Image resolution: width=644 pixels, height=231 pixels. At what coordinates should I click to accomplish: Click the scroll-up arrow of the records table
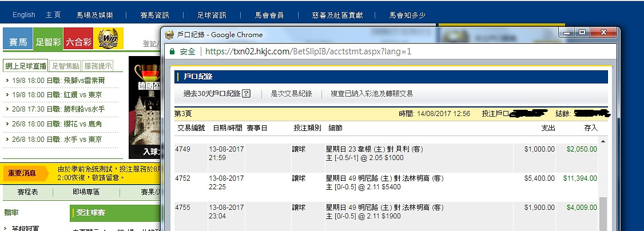coord(603,141)
